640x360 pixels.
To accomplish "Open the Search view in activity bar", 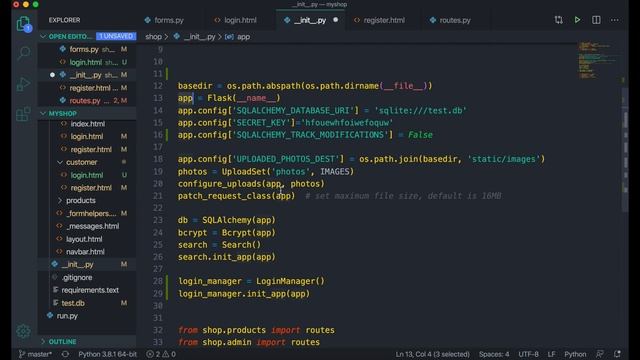I will (x=24, y=53).
